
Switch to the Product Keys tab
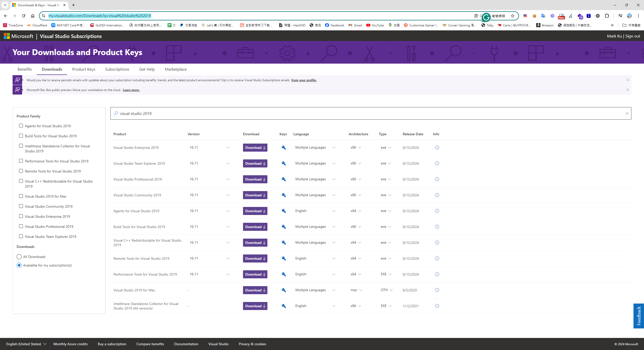[84, 69]
